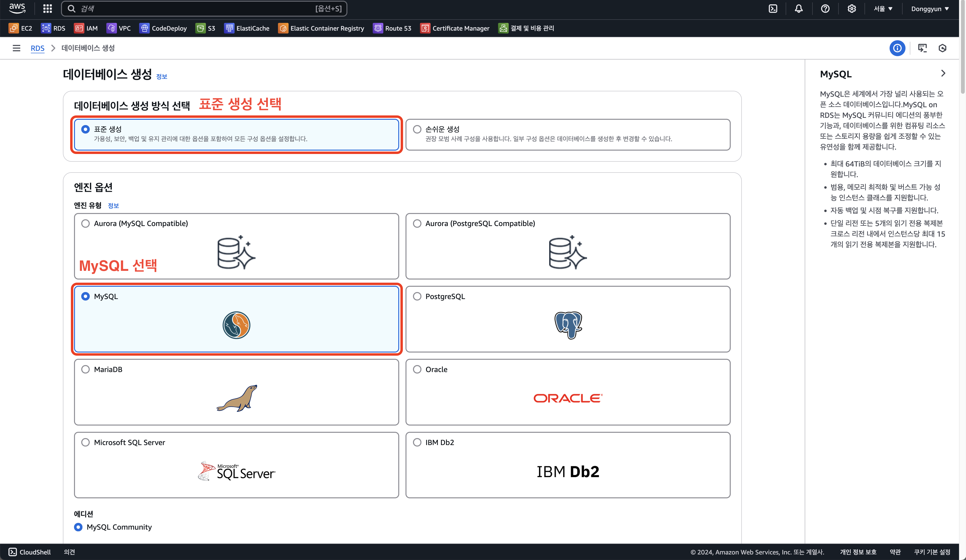Screen dimensions: 966x560
Task: Open the CodeDeploy shortcut
Action: click(x=163, y=28)
